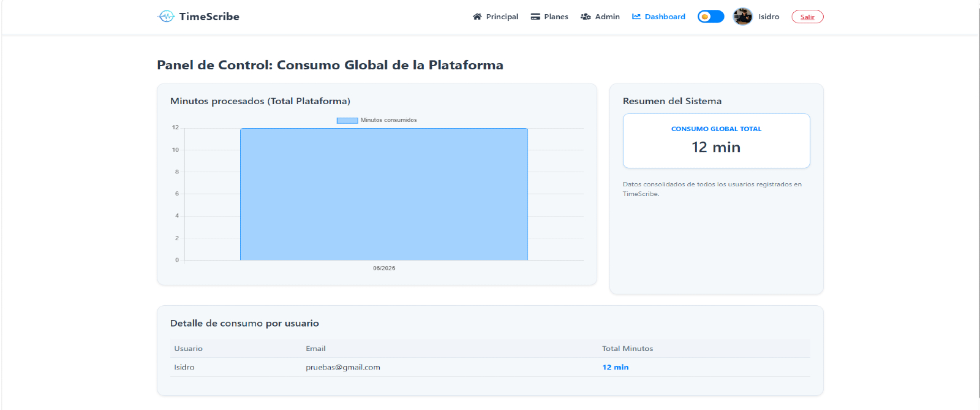980x410 pixels.
Task: Click the card icon beside Planes
Action: pos(535,17)
